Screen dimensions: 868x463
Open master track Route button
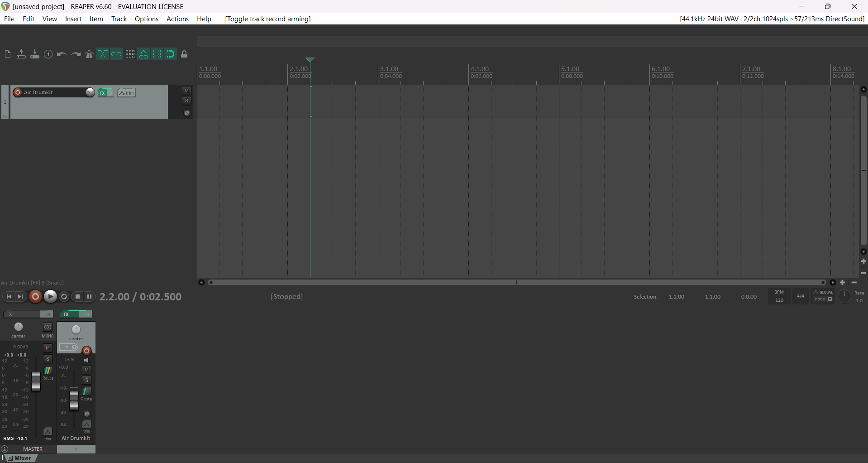pos(48,371)
